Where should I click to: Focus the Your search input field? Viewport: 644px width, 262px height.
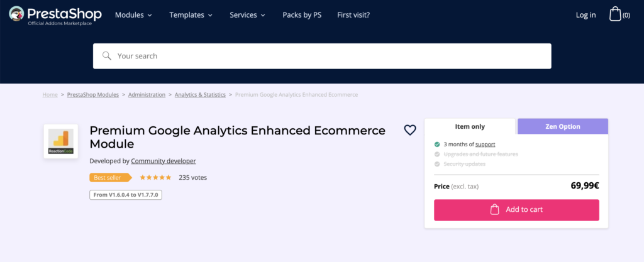(x=322, y=56)
